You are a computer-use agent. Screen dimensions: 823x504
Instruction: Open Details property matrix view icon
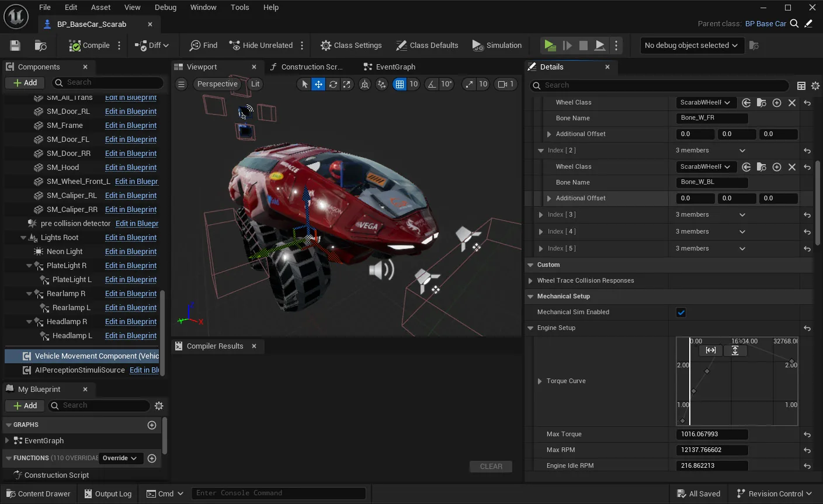[801, 85]
